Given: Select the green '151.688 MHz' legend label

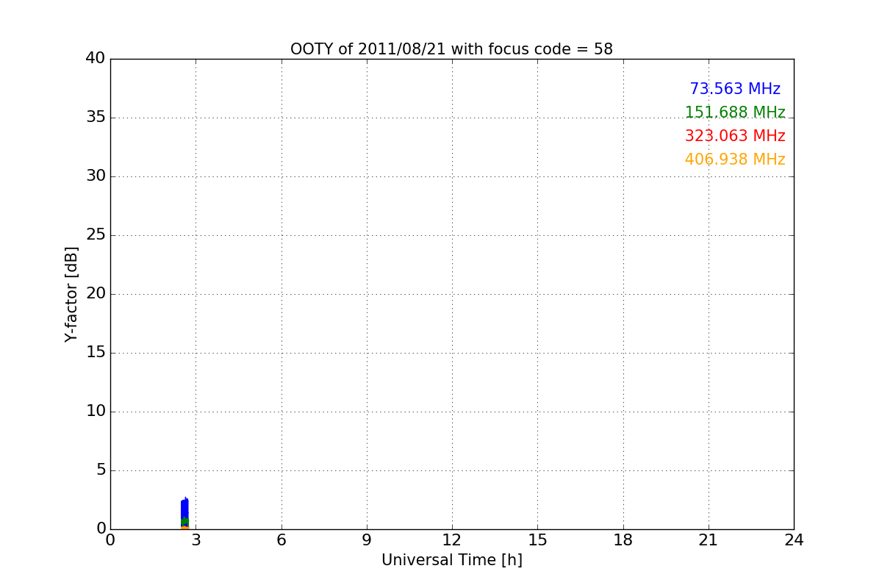Looking at the screenshot, I should pos(735,112).
